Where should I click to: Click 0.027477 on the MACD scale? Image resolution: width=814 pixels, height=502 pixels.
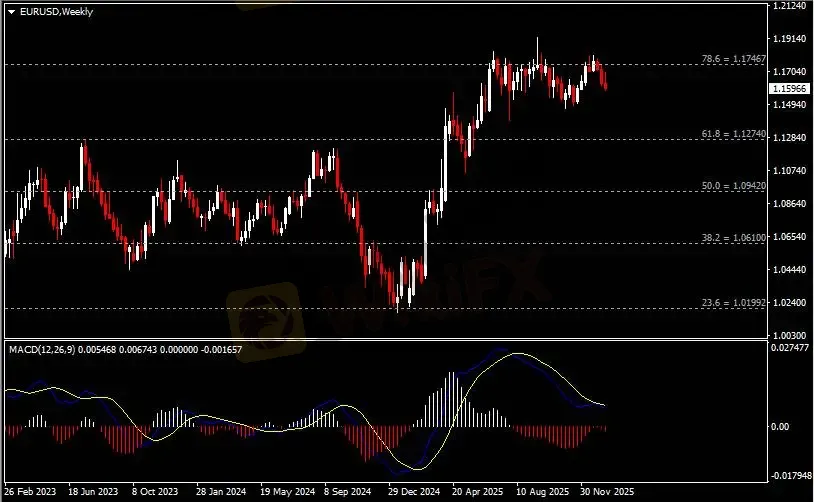click(x=790, y=347)
